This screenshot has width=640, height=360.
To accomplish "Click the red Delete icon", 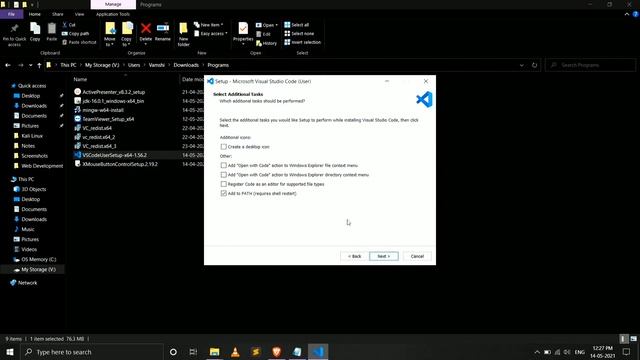I will [x=146, y=29].
